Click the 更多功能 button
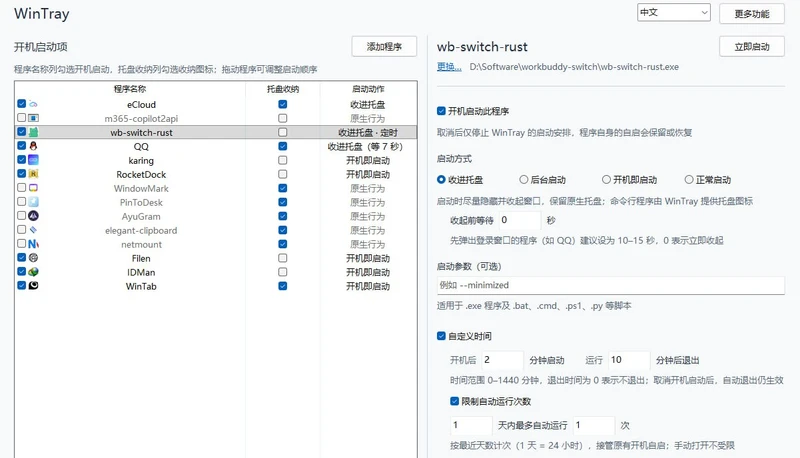Viewport: 800px width, 458px height. pos(752,14)
